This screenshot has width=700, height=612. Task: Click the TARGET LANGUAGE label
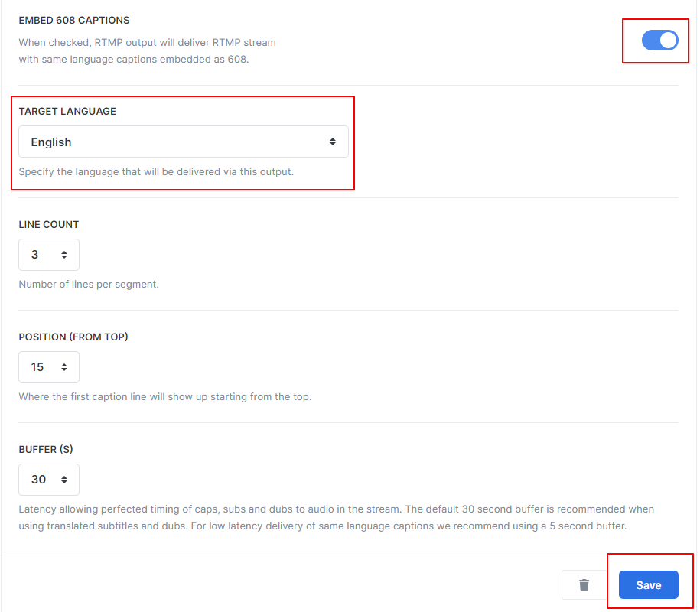click(x=67, y=111)
